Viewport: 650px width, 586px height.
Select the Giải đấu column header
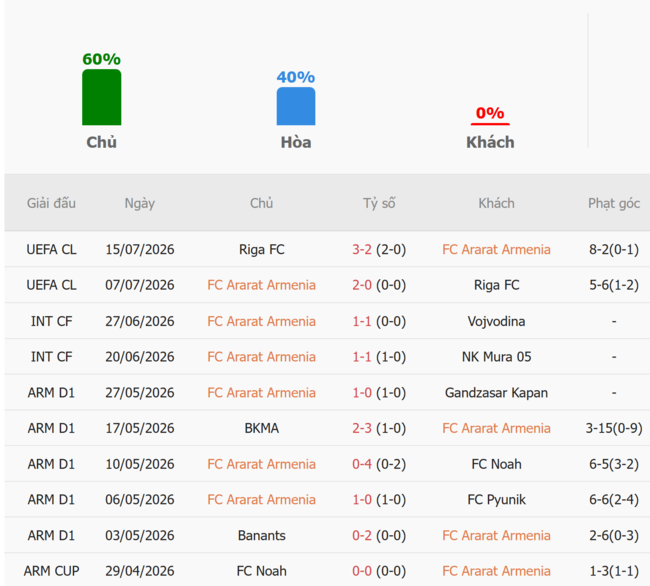(51, 203)
